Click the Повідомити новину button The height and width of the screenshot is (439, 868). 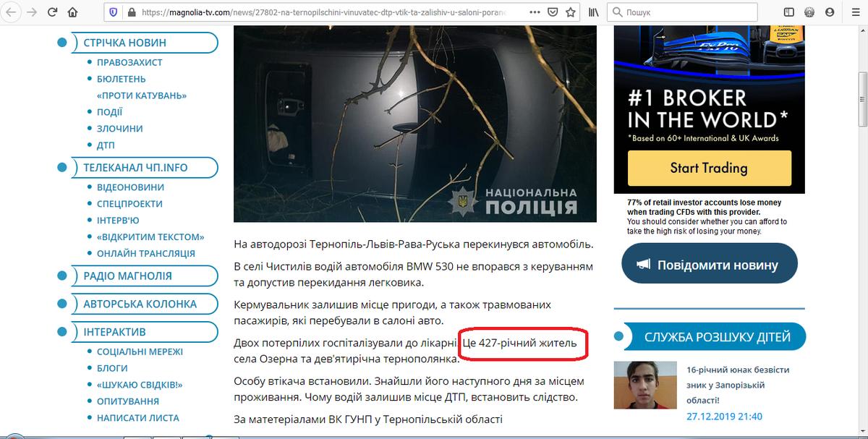(710, 265)
